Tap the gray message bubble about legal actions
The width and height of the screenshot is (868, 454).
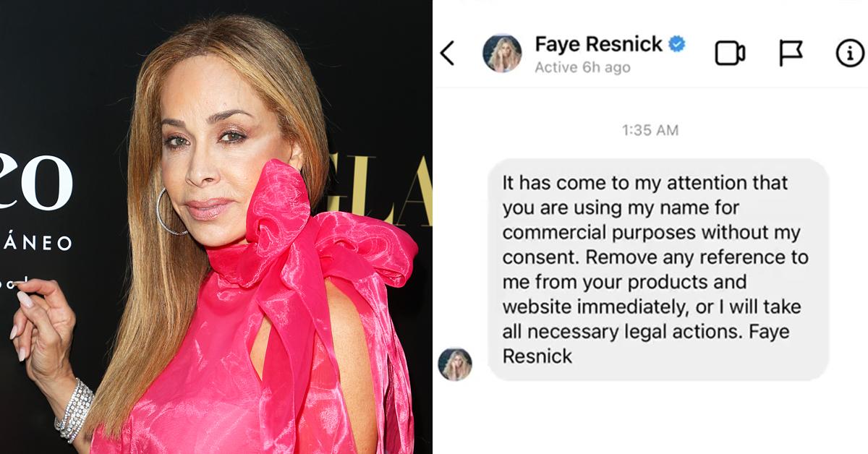coord(658,270)
